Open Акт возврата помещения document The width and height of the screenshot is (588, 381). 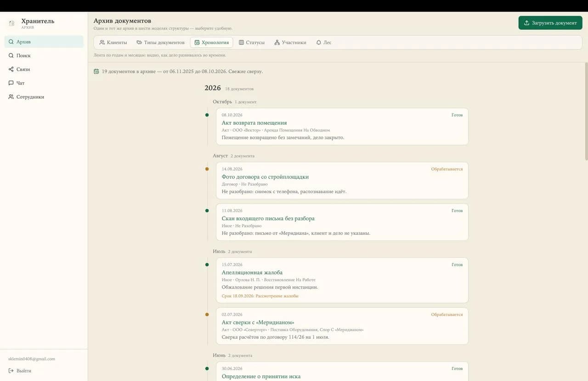(x=254, y=123)
